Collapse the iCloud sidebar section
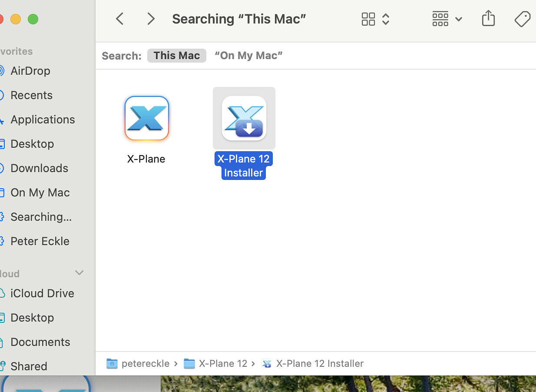Screen dimensions: 536x392 pos(79,273)
